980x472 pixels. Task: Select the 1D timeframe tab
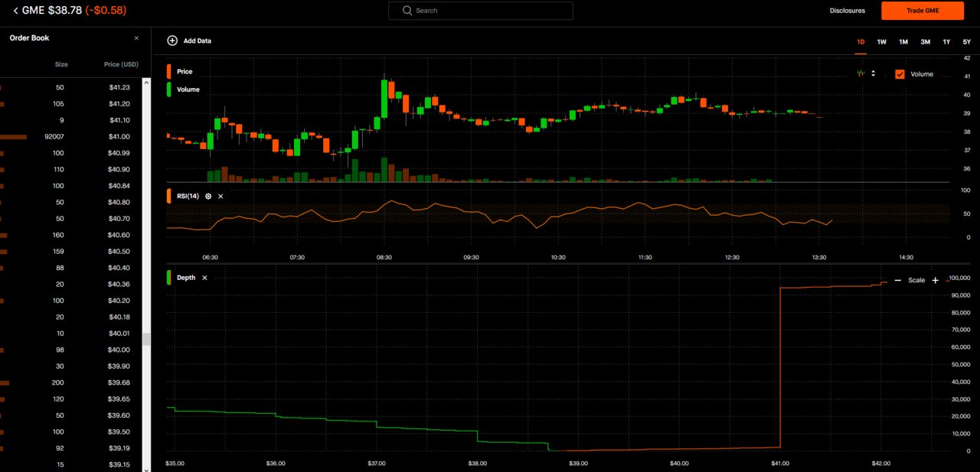click(x=861, y=42)
